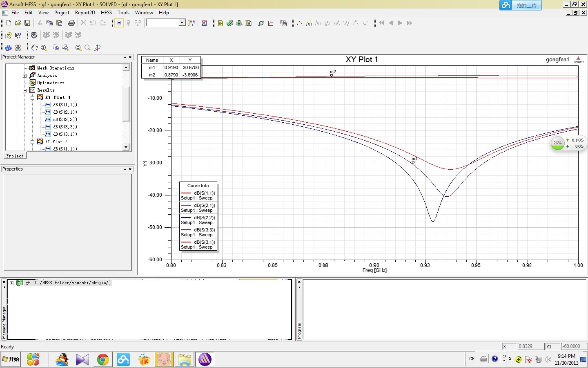588x368 pixels.
Task: Click the Fit All magnifier icon
Action: point(78,47)
